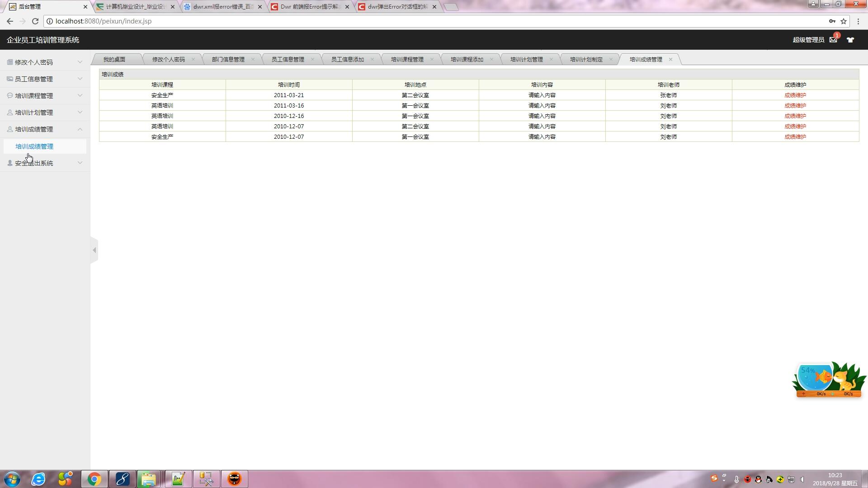Click the Chrome taskbar icon
The image size is (868, 488).
coord(94,479)
